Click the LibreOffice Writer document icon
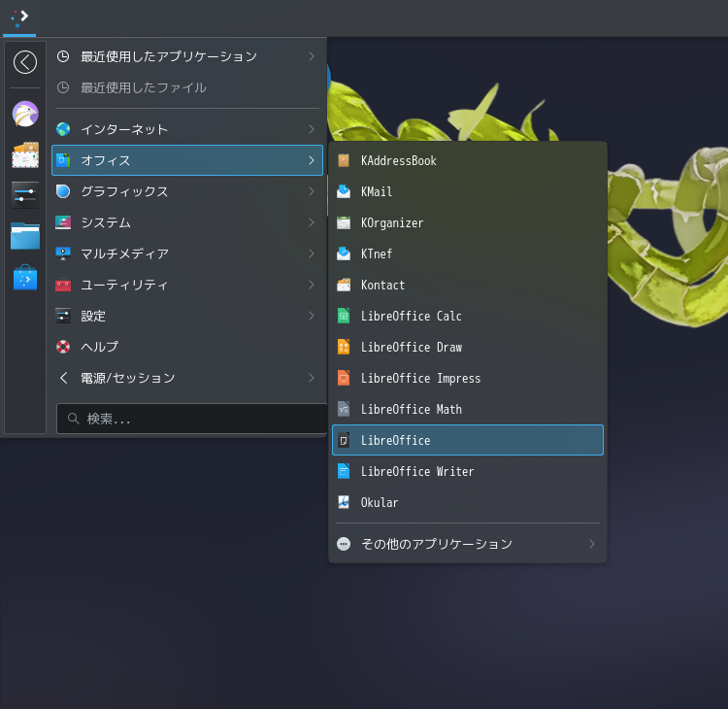This screenshot has width=728, height=709. click(344, 471)
